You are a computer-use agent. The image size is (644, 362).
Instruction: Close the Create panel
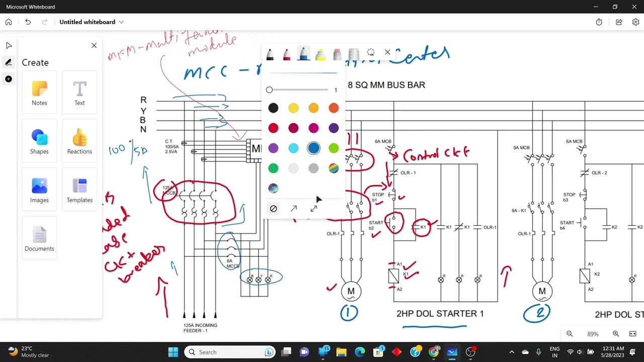pyautogui.click(x=94, y=46)
